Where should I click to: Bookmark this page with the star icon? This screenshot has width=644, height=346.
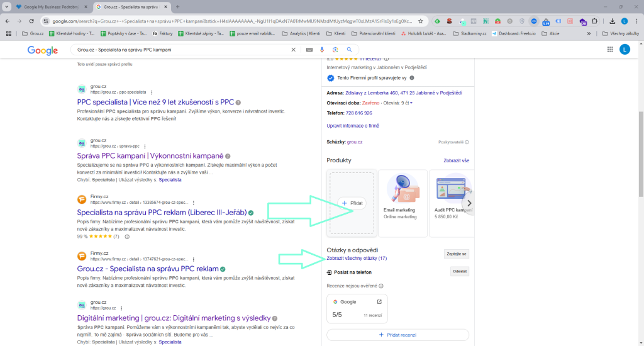(x=421, y=21)
